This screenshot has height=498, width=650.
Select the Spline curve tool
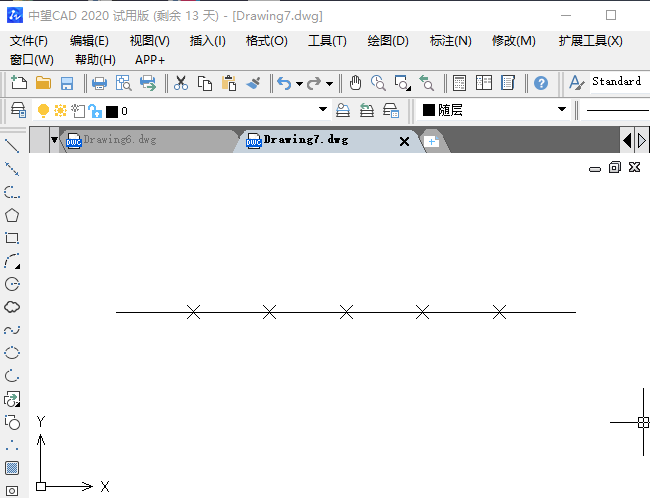tap(12, 330)
